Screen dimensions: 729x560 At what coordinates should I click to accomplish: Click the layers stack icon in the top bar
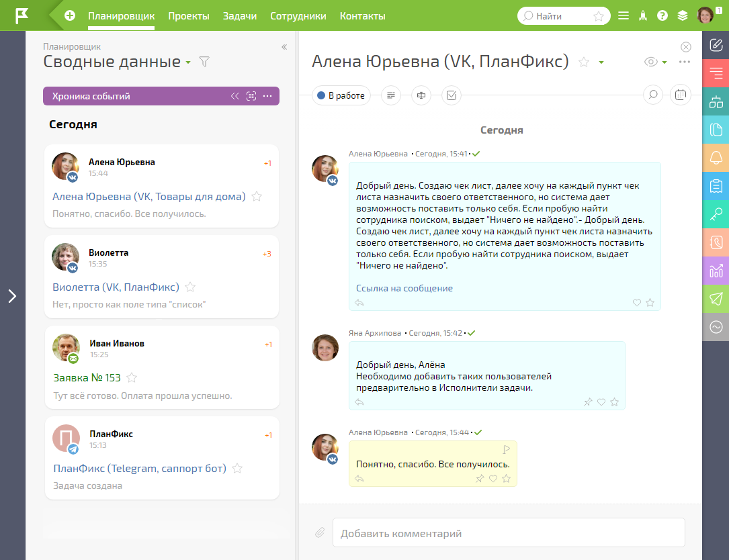[x=683, y=16]
